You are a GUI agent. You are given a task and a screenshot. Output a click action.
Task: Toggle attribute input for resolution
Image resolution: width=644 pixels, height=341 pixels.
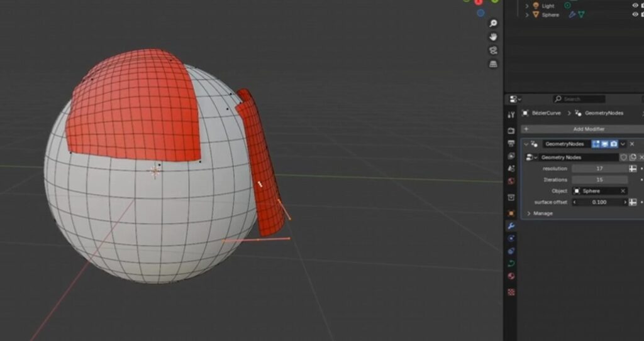click(x=633, y=169)
